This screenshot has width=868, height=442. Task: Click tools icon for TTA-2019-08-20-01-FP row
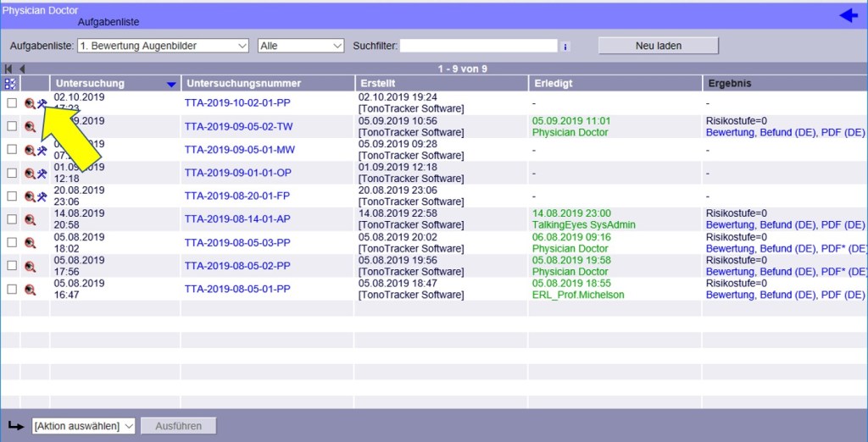pyautogui.click(x=42, y=196)
